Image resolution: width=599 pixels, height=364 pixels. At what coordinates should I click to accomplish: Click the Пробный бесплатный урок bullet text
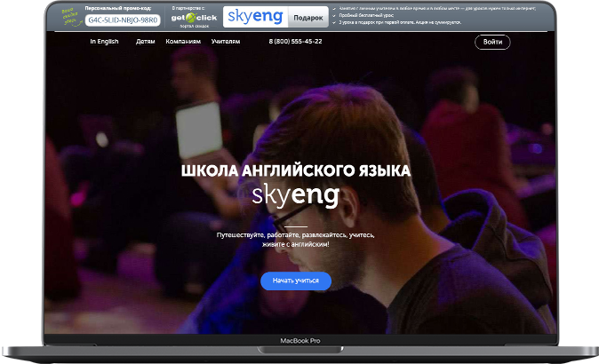[366, 15]
